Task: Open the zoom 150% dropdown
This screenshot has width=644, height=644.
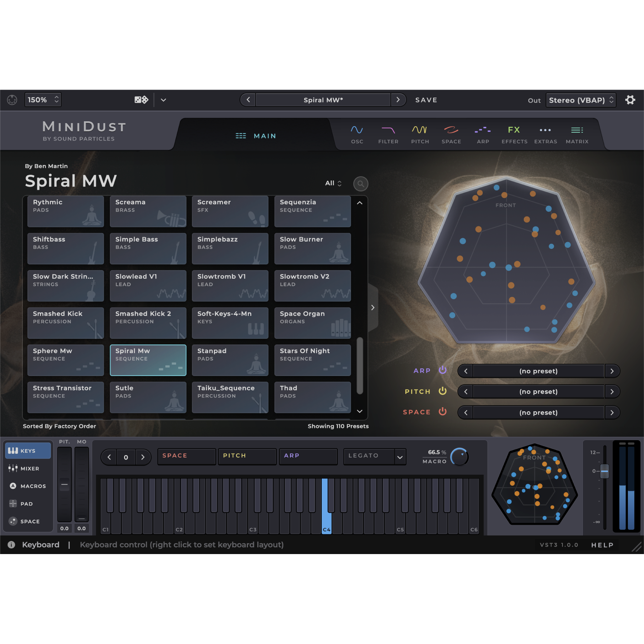Action: 43,100
